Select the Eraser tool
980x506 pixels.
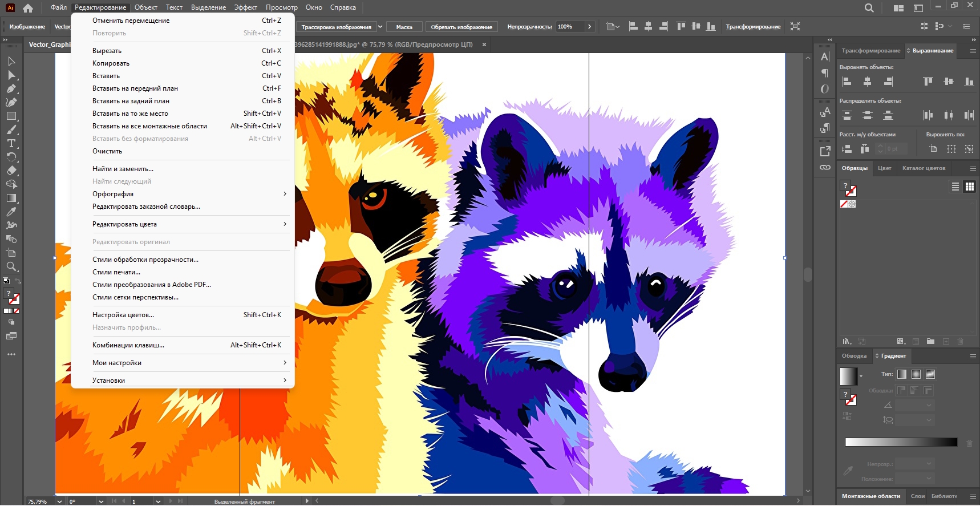[x=11, y=171]
